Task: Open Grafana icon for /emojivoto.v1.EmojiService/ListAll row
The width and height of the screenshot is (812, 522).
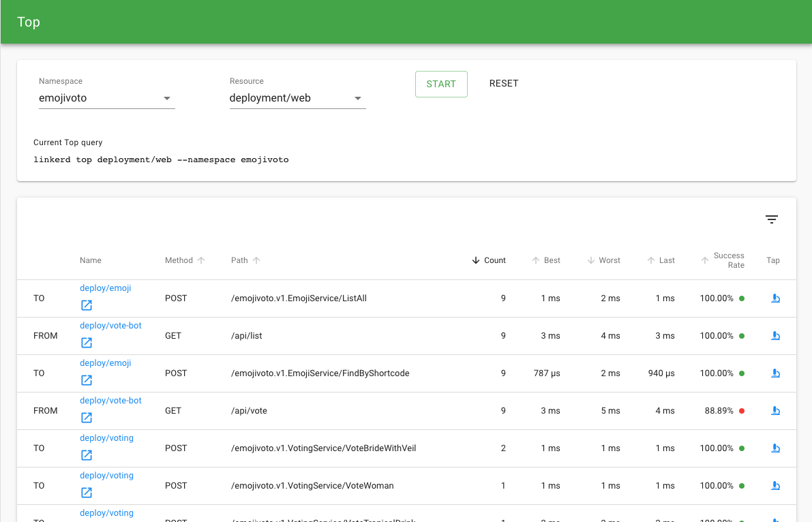Action: point(87,305)
